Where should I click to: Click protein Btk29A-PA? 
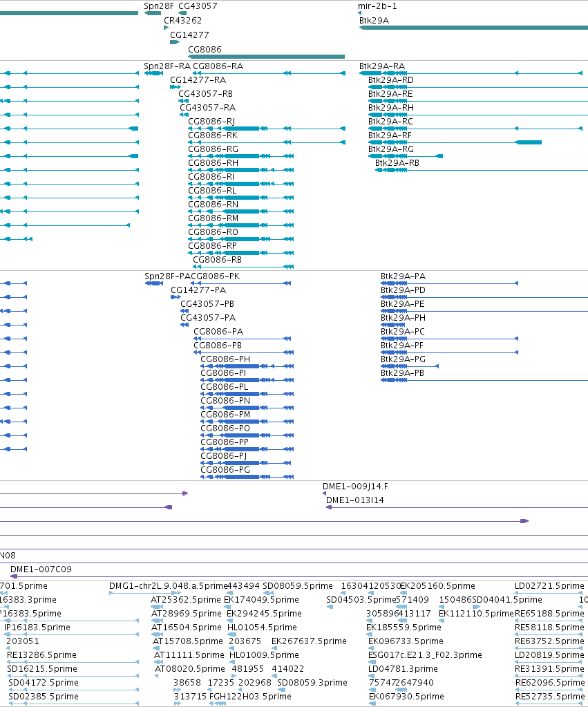click(x=403, y=276)
